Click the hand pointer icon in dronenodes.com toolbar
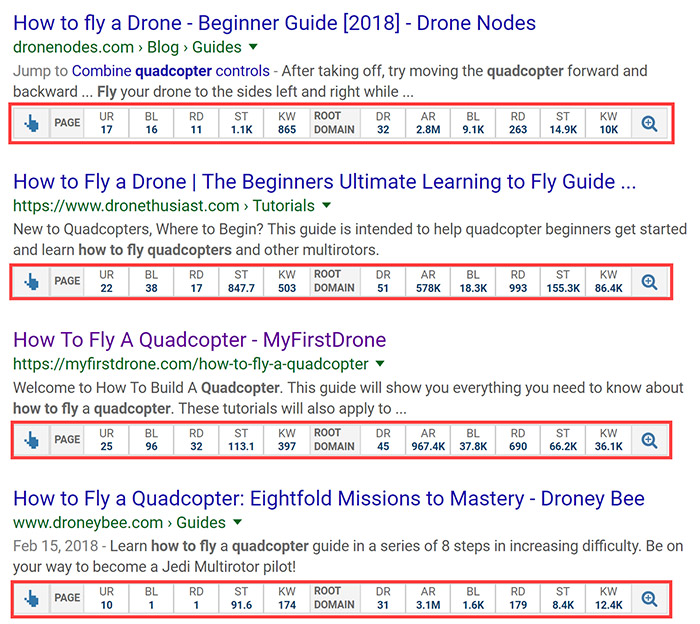 tap(32, 123)
